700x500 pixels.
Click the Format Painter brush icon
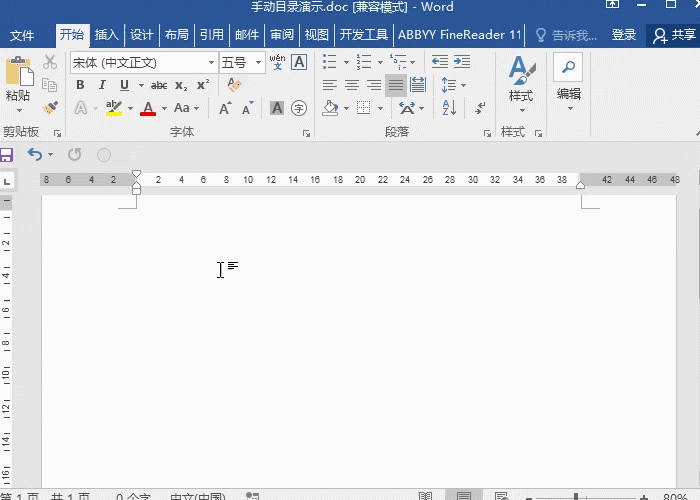(x=50, y=108)
